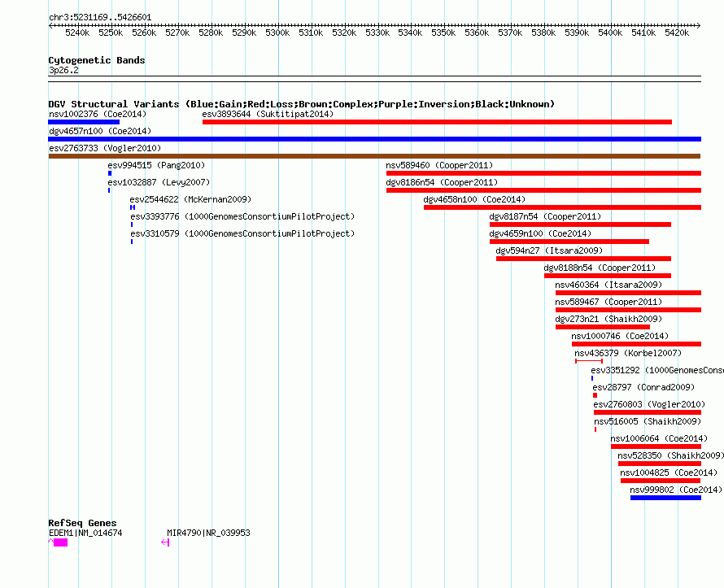
Task: Click the esv994515 small blue marker
Action: [x=110, y=173]
